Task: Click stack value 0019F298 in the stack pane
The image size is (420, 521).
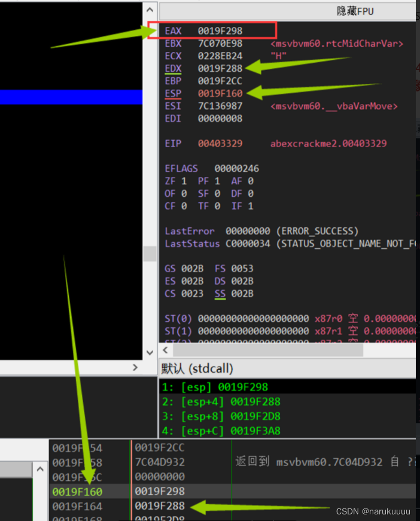Action: (160, 492)
